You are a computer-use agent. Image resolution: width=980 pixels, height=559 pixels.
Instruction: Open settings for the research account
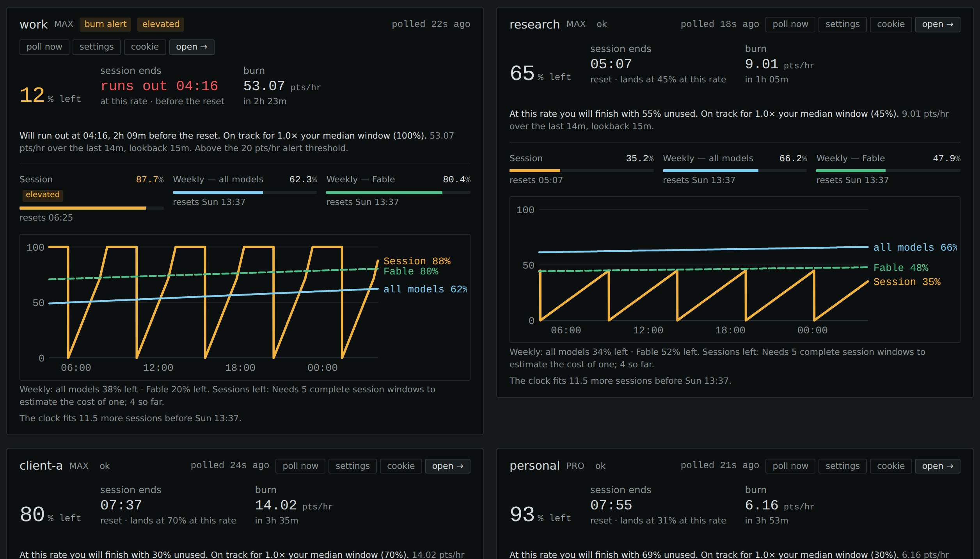(842, 24)
